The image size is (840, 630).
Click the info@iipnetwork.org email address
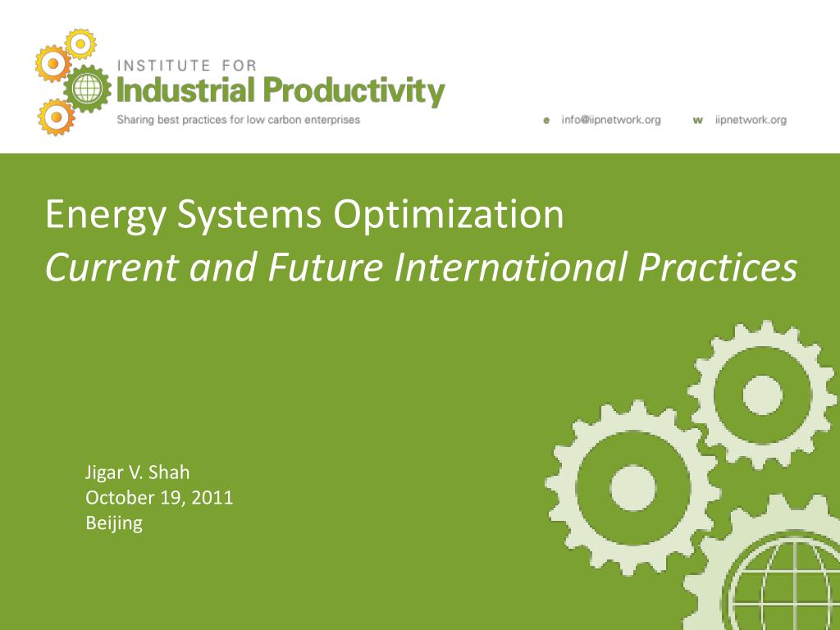(610, 120)
